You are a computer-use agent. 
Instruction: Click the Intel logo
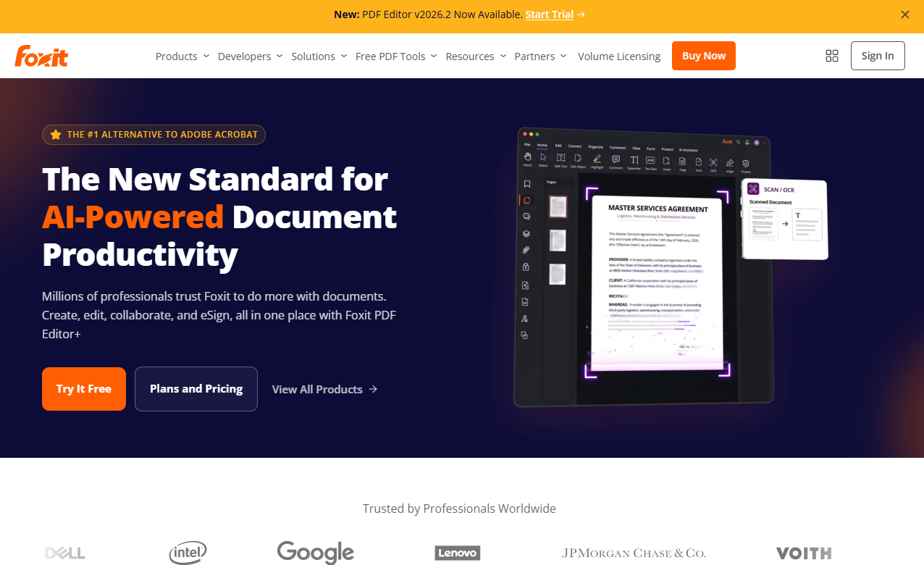188,553
